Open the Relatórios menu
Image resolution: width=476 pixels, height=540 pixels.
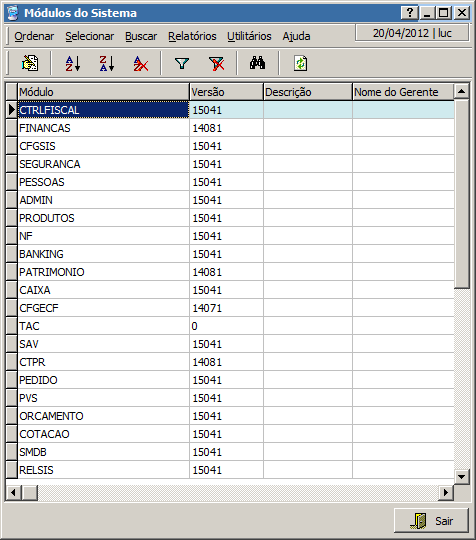(192, 36)
